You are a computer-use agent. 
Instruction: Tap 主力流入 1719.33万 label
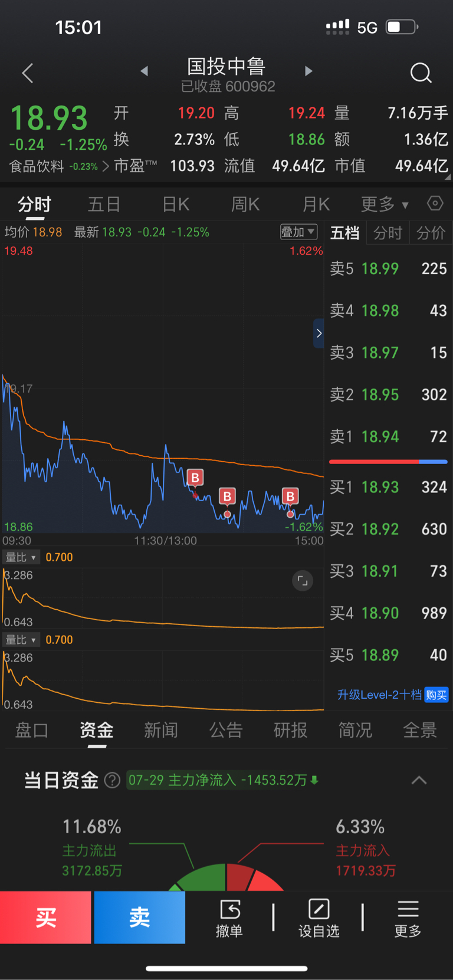[x=366, y=860]
